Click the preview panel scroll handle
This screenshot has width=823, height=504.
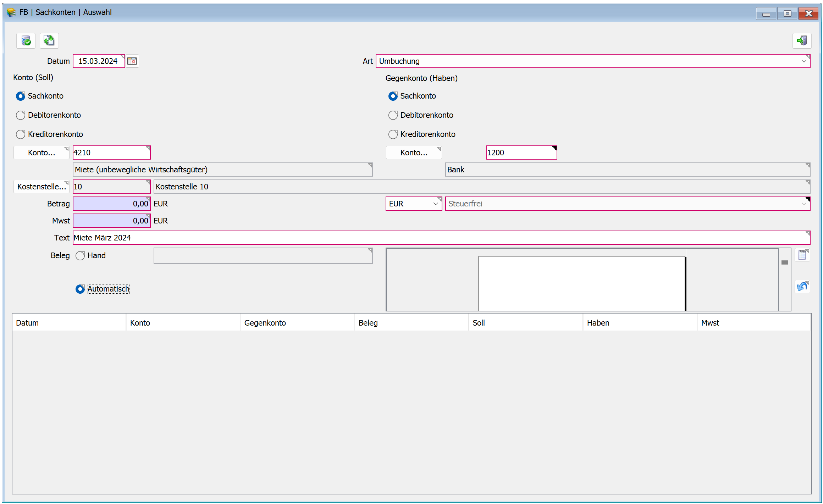coord(785,262)
